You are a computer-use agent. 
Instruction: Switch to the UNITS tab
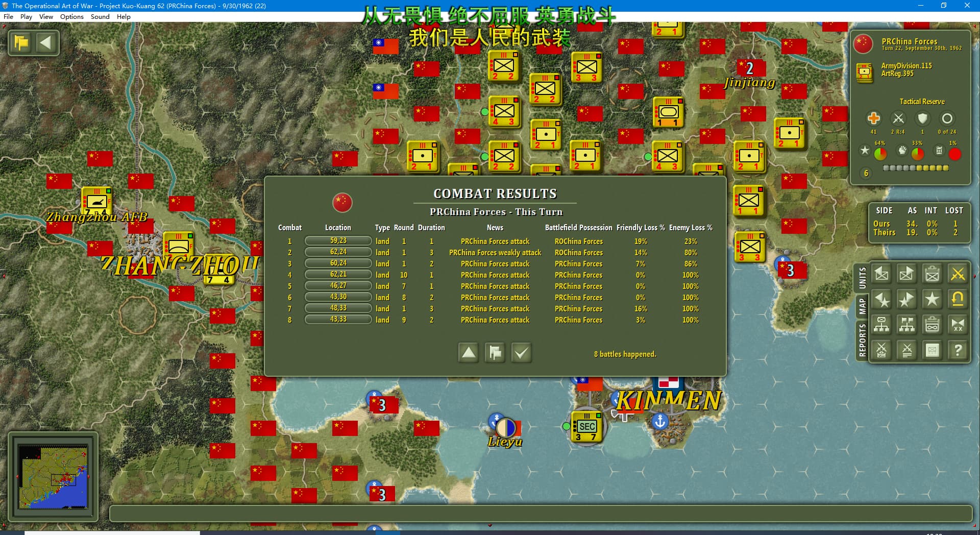coord(862,278)
